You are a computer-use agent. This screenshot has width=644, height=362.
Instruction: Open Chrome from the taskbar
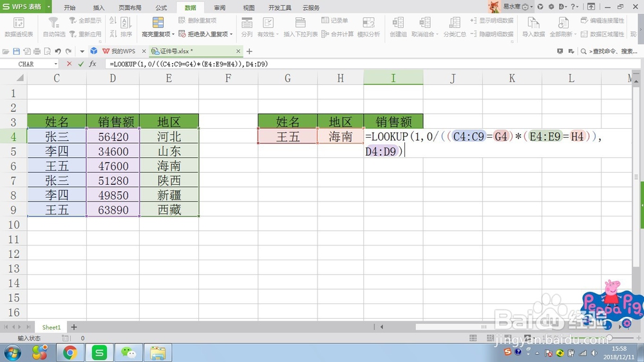70,352
